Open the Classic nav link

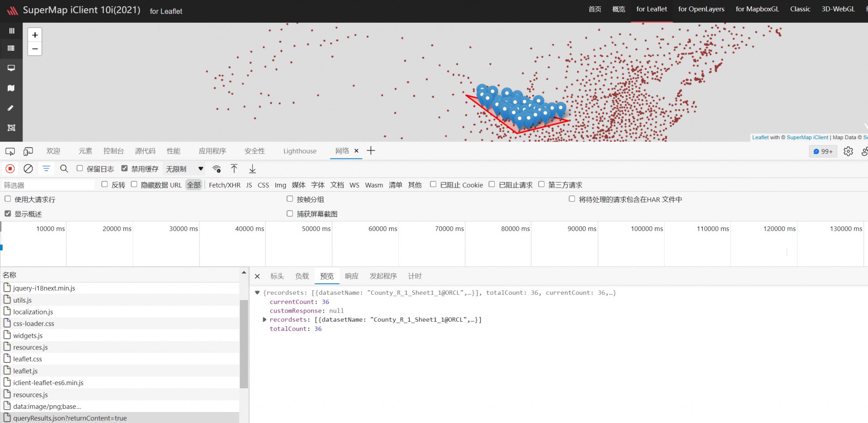coord(800,9)
